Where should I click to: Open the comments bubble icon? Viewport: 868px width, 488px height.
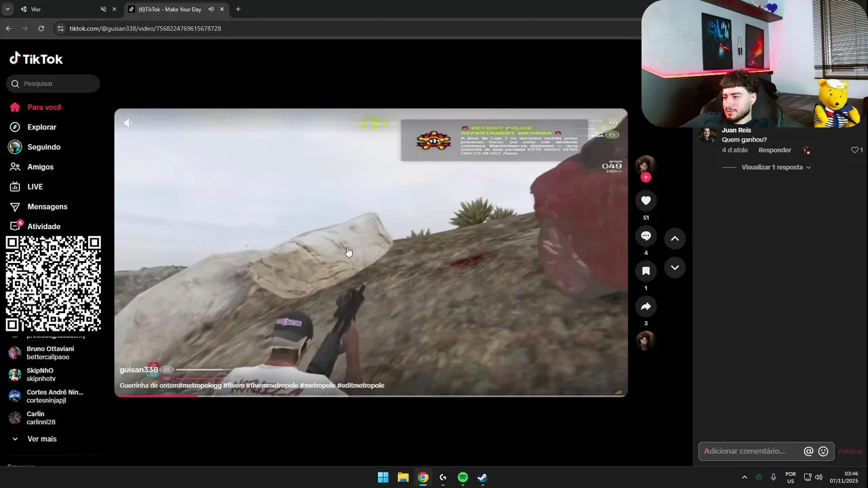pyautogui.click(x=646, y=236)
